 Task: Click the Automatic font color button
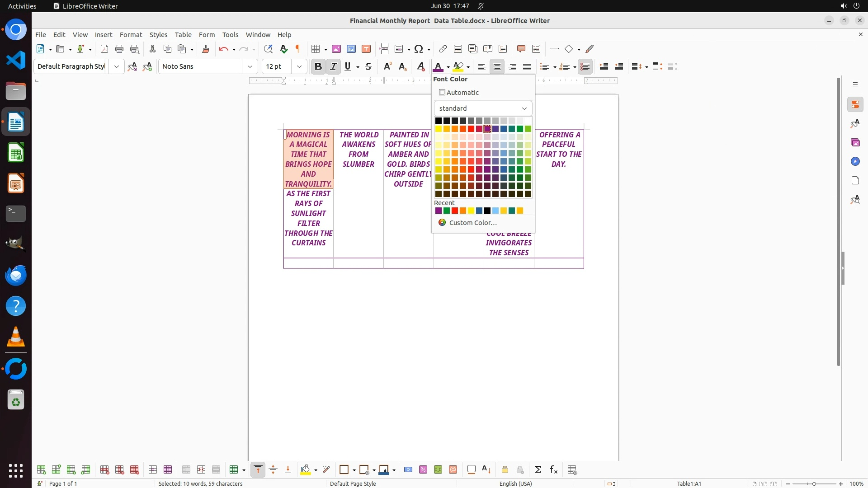point(459,92)
